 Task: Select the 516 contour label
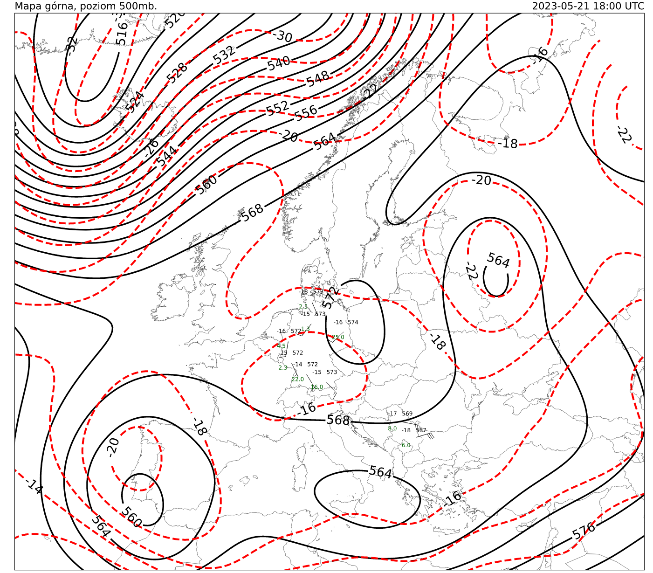tap(121, 33)
